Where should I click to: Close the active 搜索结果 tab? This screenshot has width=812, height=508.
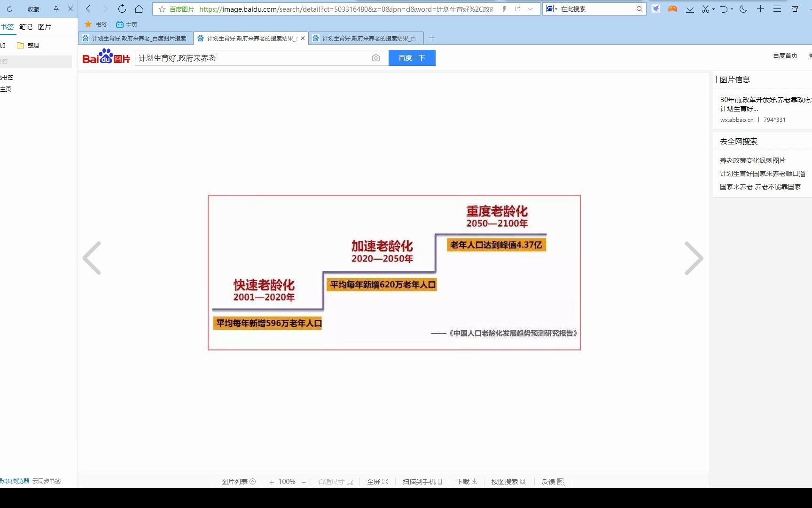tap(302, 38)
